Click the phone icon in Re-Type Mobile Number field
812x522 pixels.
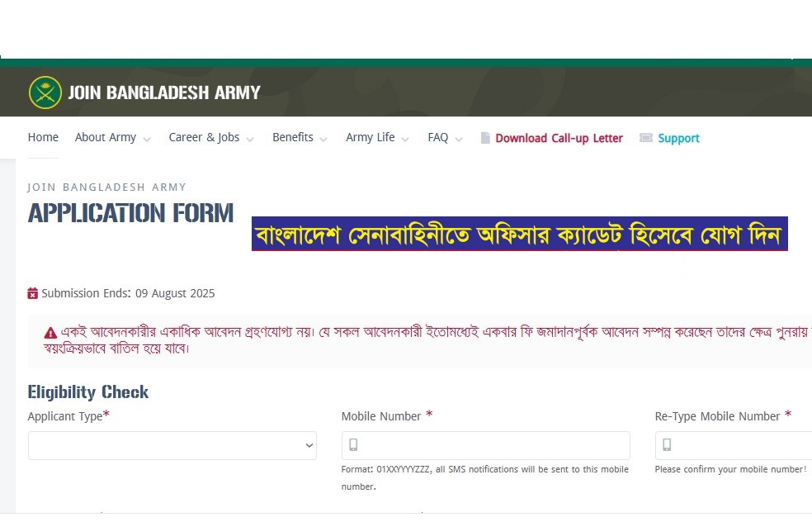coord(667,444)
